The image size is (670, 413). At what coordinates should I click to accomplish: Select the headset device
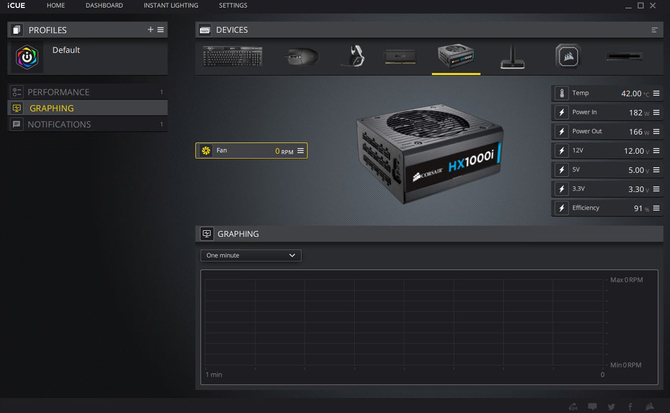pos(355,56)
